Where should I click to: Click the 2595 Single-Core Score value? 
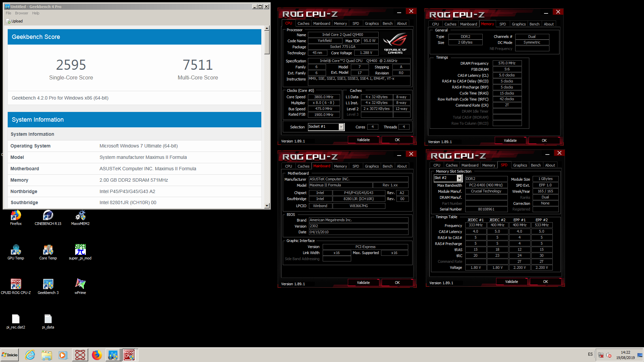71,65
